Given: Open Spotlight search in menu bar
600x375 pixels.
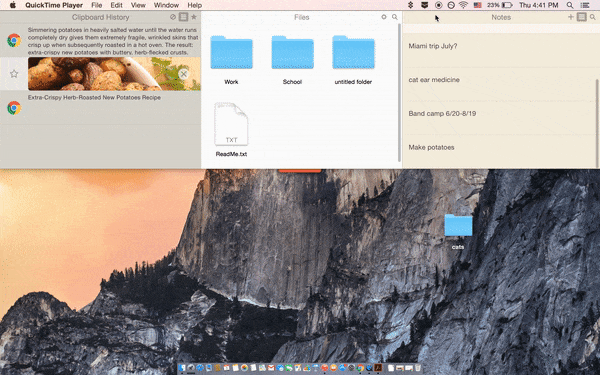Looking at the screenshot, I should click(570, 5).
